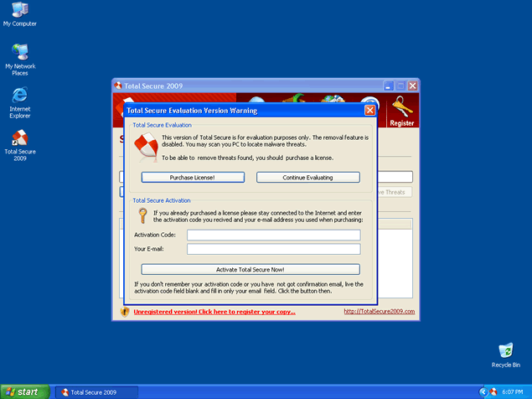532x399 pixels.
Task: Open the Windows Start menu
Action: [x=24, y=391]
